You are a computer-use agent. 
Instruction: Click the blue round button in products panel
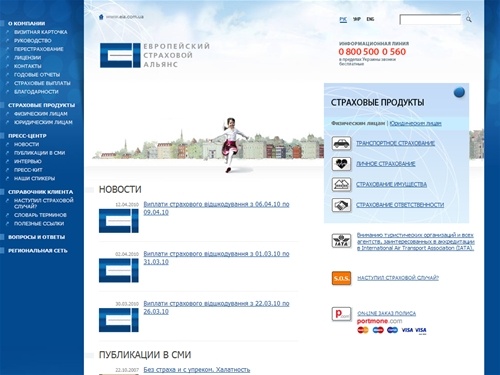tap(459, 92)
